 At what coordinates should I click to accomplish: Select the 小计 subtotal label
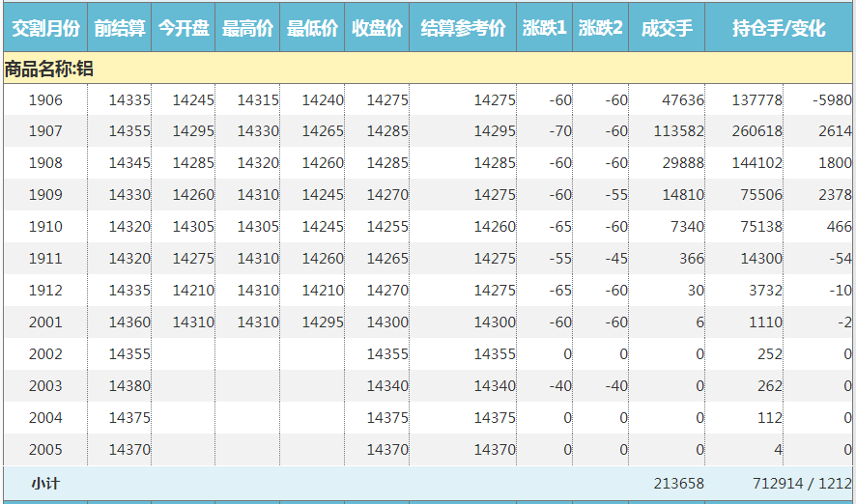click(45, 483)
